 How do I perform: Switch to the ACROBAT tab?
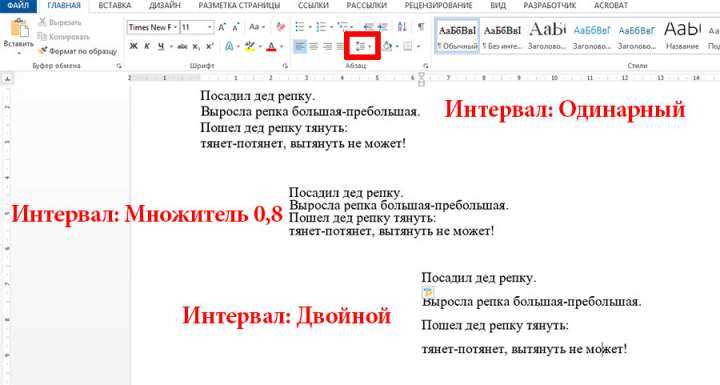click(611, 6)
